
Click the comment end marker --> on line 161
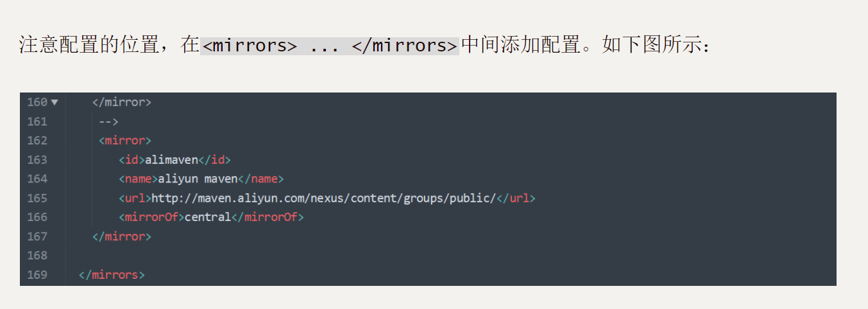109,121
